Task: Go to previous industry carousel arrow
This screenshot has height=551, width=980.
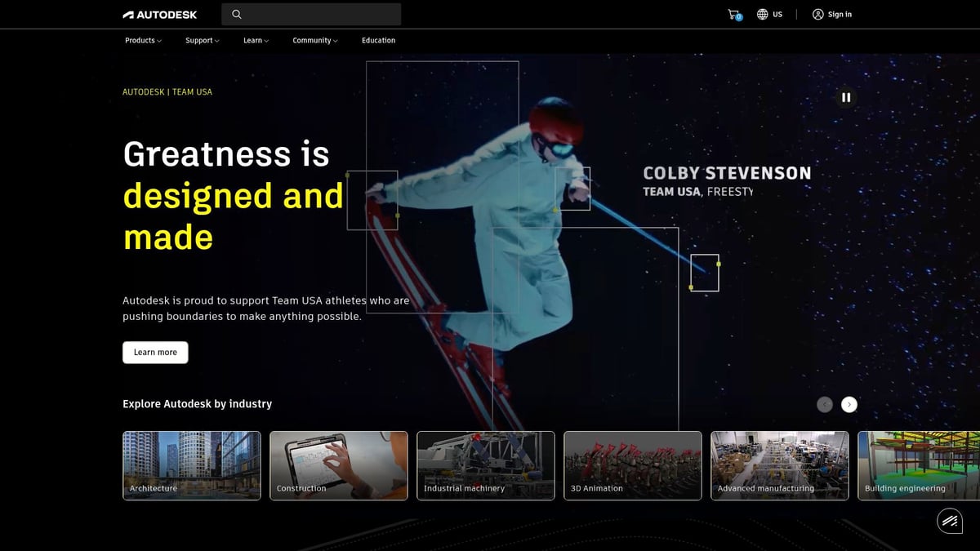Action: 825,404
